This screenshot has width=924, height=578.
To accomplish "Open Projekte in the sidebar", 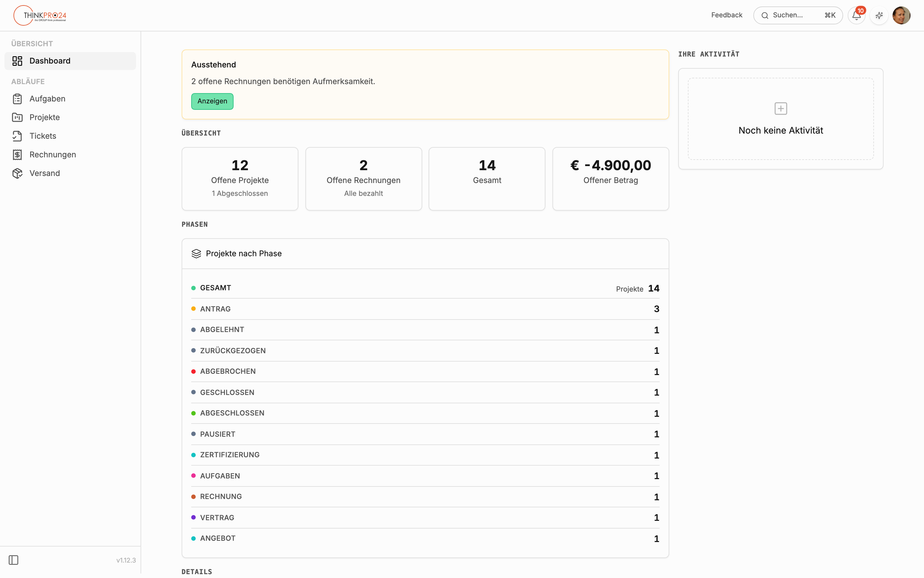I will (70, 117).
